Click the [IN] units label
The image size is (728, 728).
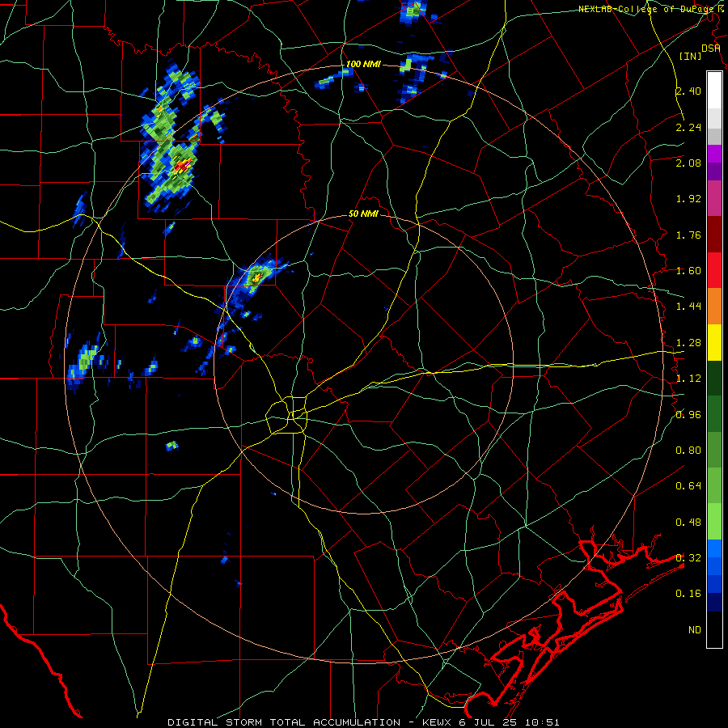coord(691,56)
